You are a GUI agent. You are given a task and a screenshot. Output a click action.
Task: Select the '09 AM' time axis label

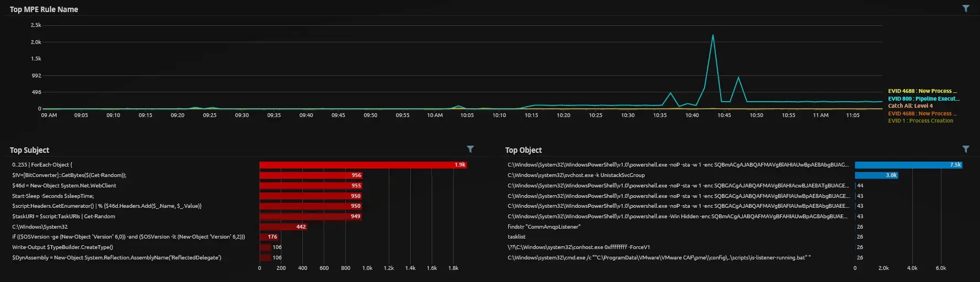pyautogui.click(x=49, y=115)
